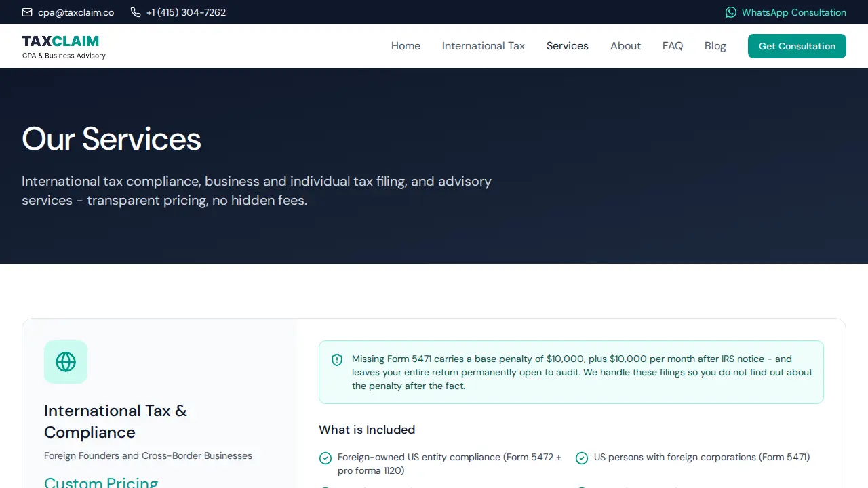Click the Our Services heading
This screenshot has height=488, width=868.
[x=111, y=139]
